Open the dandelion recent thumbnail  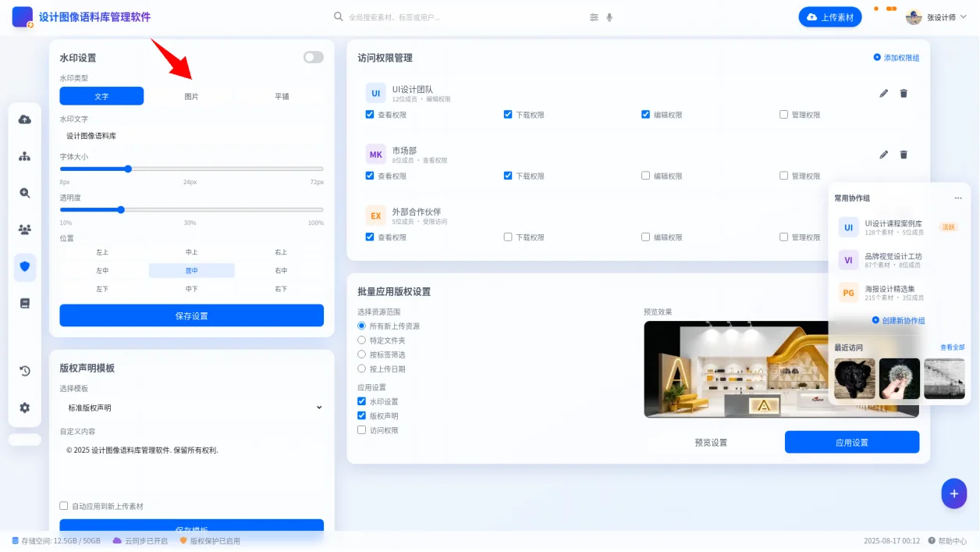tap(900, 379)
